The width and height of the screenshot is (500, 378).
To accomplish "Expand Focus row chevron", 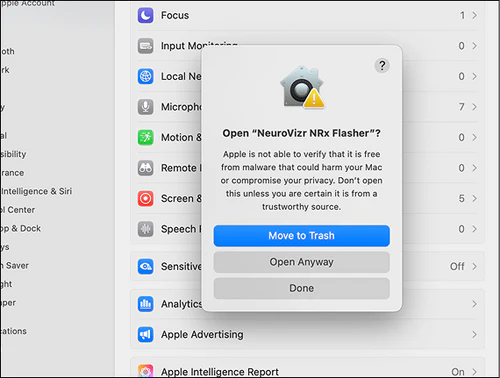I will point(474,15).
